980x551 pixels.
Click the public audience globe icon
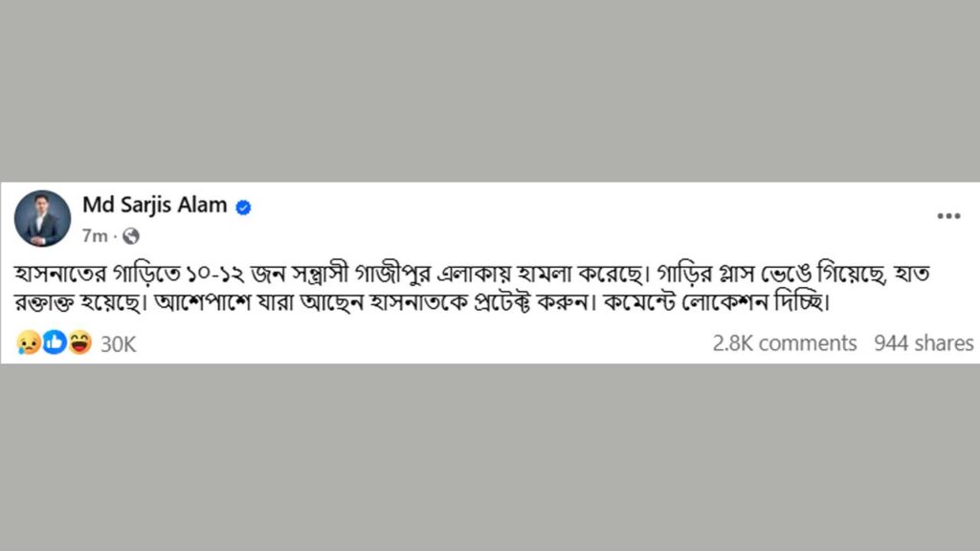[131, 234]
